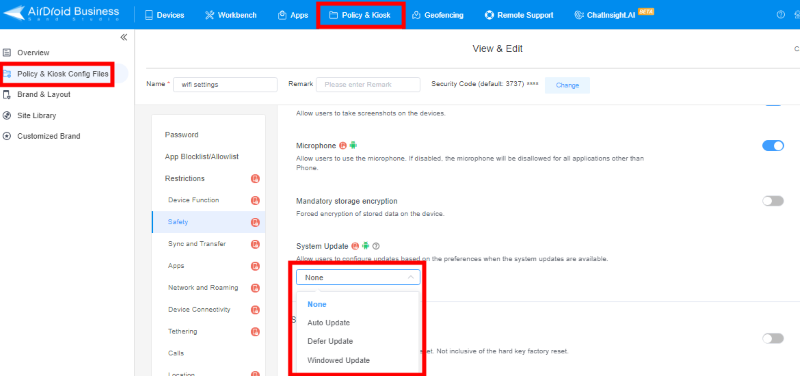Image resolution: width=800 pixels, height=376 pixels.
Task: Select Device Function subsection
Action: [193, 200]
